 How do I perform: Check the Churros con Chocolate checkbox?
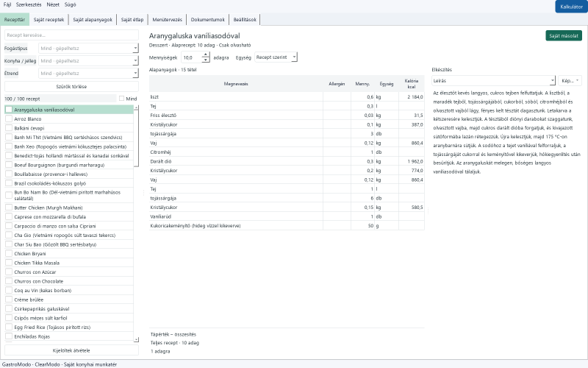pyautogui.click(x=9, y=281)
